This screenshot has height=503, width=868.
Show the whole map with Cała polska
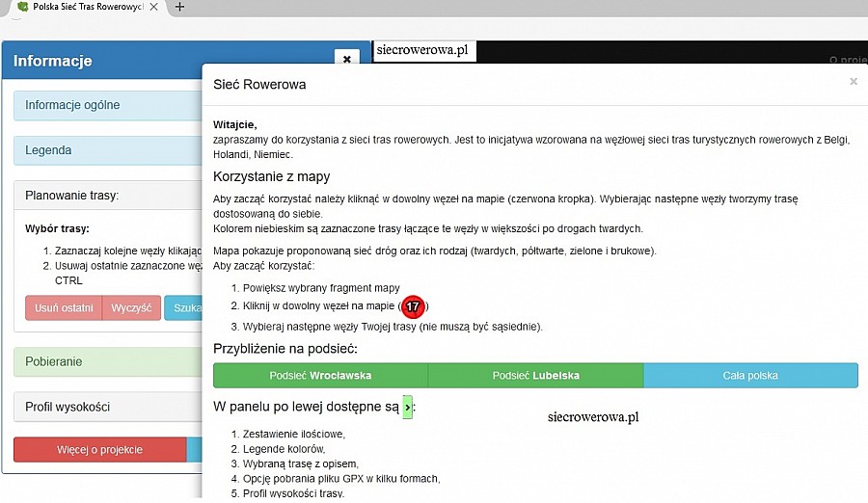pyautogui.click(x=749, y=375)
